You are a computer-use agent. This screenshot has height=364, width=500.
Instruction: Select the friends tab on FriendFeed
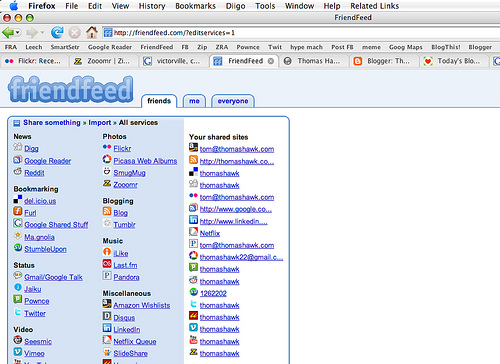159,101
